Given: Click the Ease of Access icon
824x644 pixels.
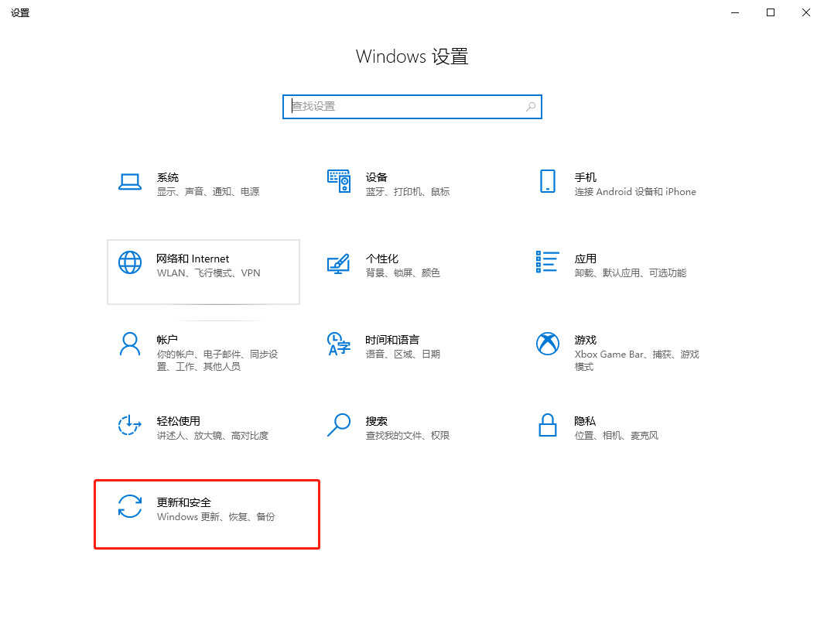Looking at the screenshot, I should coord(129,425).
